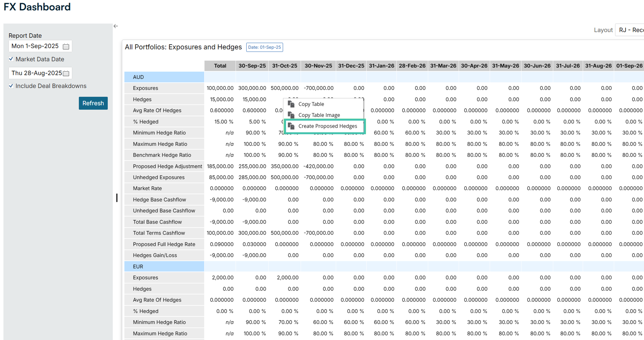
Task: Choose Copy Table Image from context menu
Action: click(319, 115)
